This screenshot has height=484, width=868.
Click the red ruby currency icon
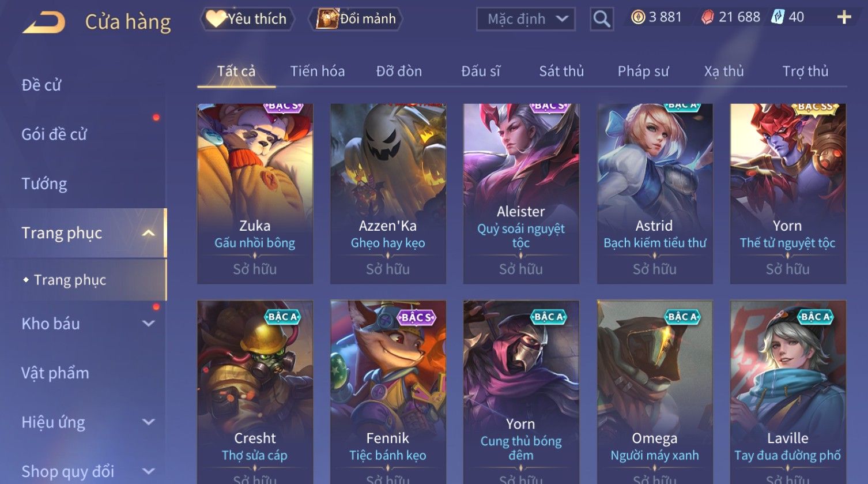(x=707, y=17)
